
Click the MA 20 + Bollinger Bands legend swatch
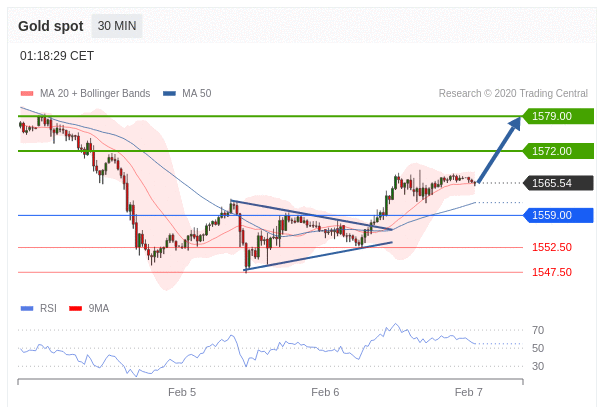tap(27, 93)
